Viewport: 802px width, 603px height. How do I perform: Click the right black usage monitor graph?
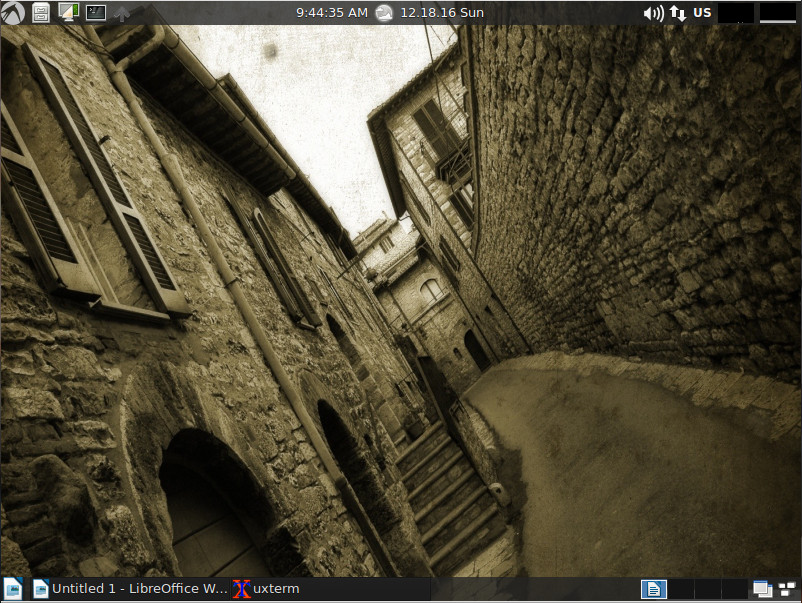pyautogui.click(x=778, y=13)
